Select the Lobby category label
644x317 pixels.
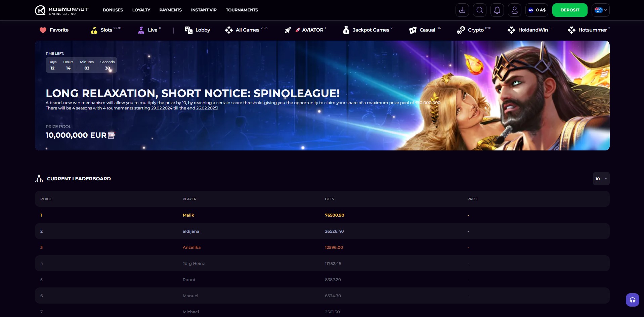(x=203, y=30)
